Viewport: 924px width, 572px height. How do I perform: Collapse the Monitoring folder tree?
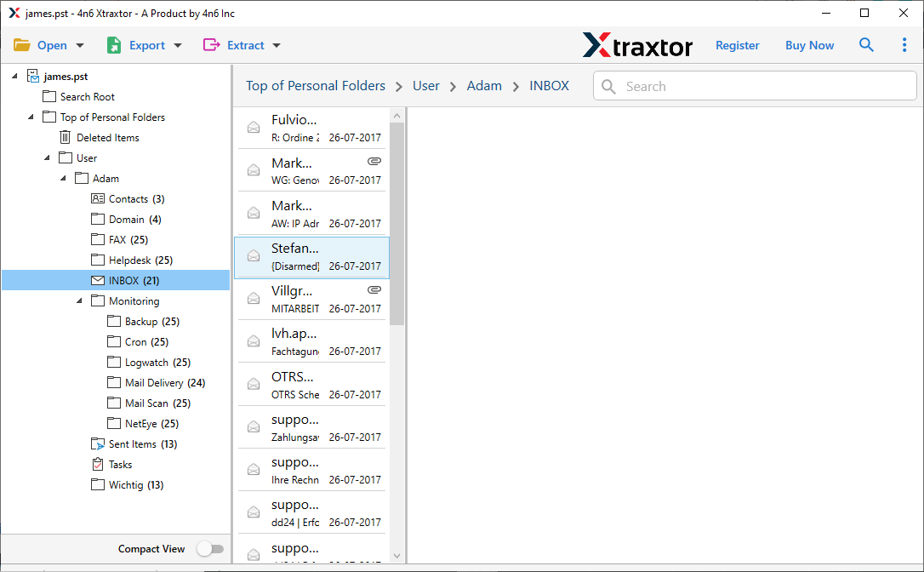tap(78, 300)
